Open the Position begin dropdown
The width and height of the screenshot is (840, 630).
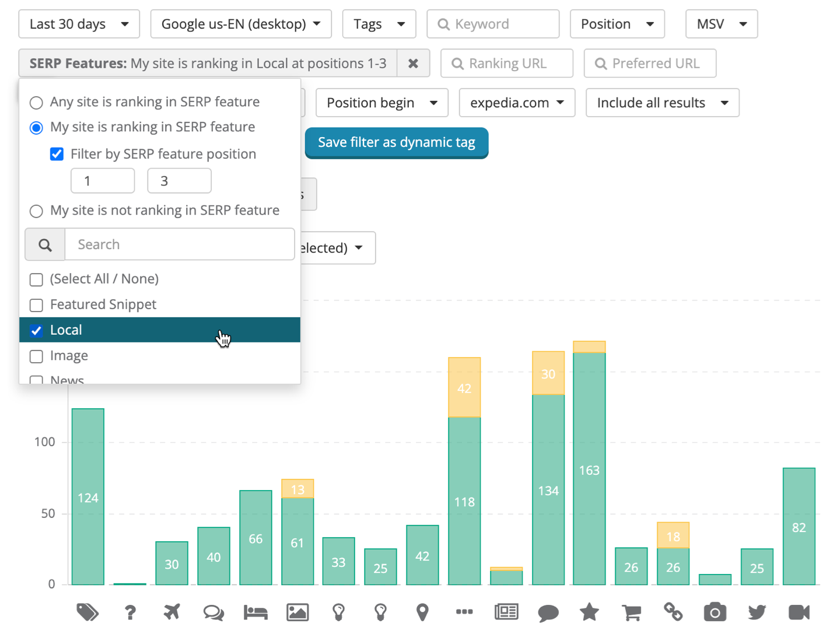coord(382,103)
